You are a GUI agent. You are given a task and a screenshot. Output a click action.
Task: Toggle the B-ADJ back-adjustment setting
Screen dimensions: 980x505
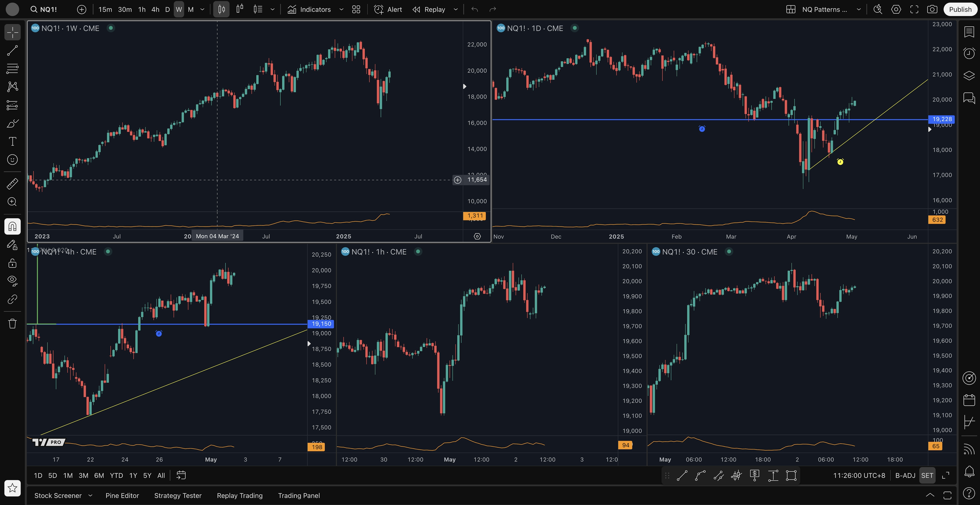coord(905,475)
